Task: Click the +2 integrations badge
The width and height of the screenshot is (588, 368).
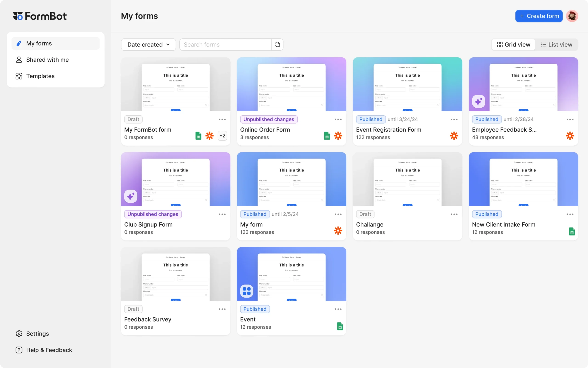Action: coord(222,135)
